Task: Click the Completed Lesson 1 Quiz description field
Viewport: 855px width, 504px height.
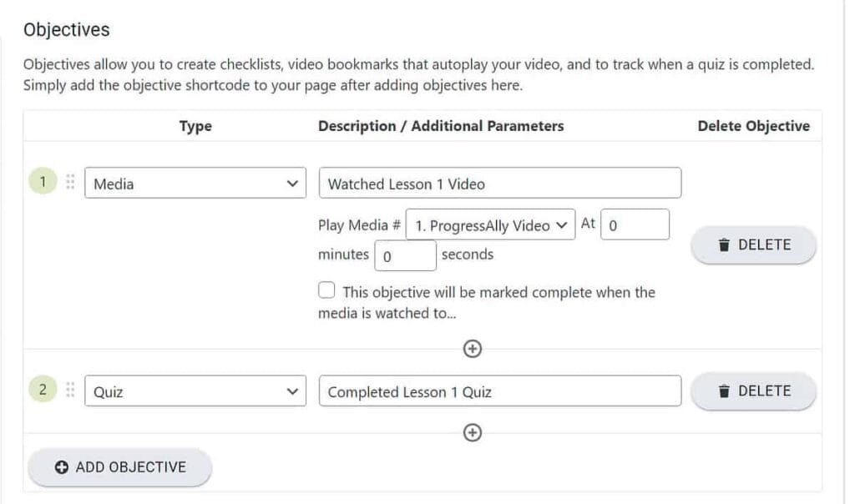Action: [x=499, y=391]
